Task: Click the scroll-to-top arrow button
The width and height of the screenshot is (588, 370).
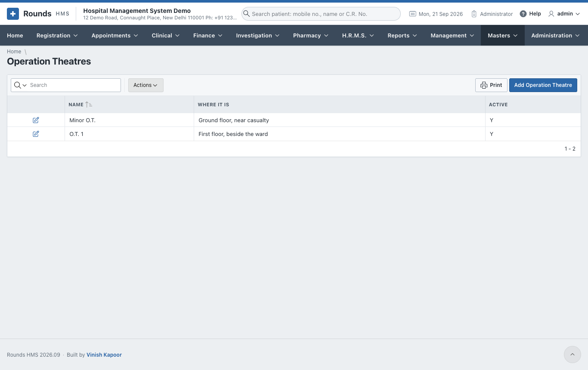Action: pyautogui.click(x=572, y=355)
